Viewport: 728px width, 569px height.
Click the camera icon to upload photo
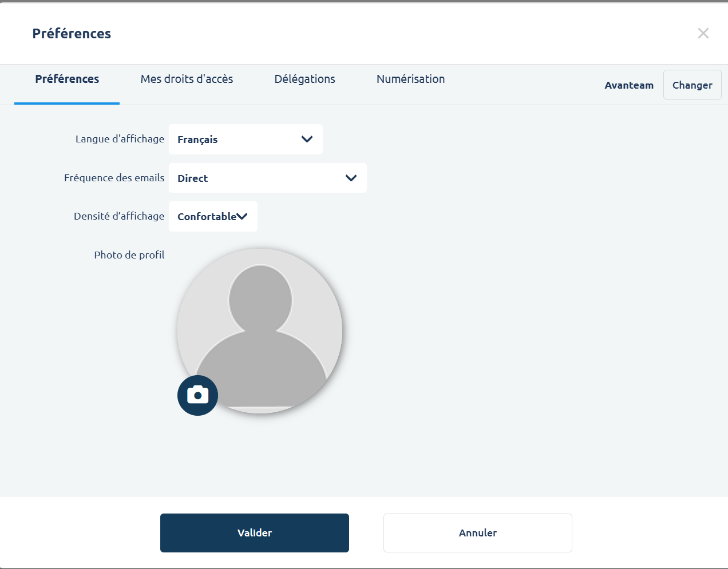(197, 395)
